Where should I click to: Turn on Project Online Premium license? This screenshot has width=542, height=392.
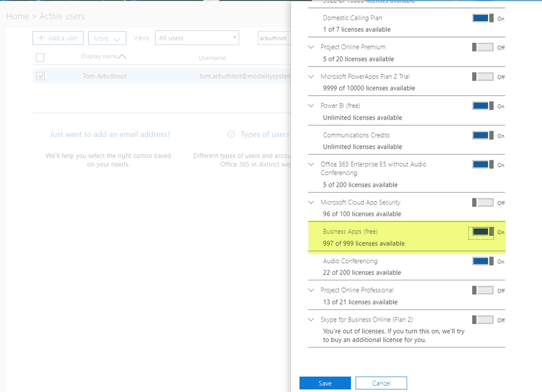[483, 47]
